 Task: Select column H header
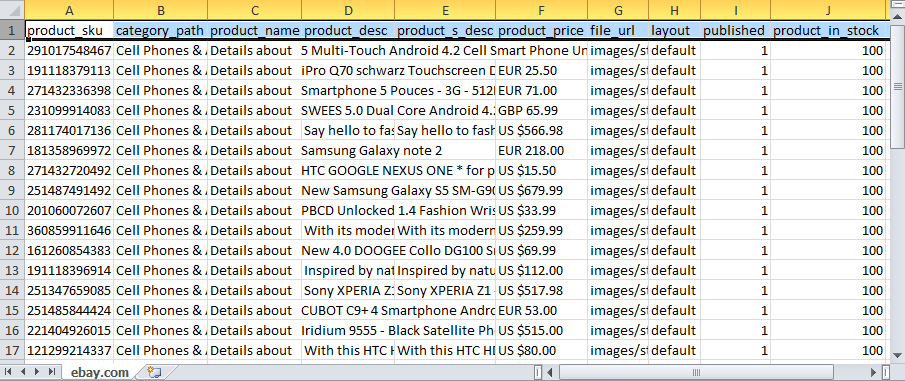point(675,10)
